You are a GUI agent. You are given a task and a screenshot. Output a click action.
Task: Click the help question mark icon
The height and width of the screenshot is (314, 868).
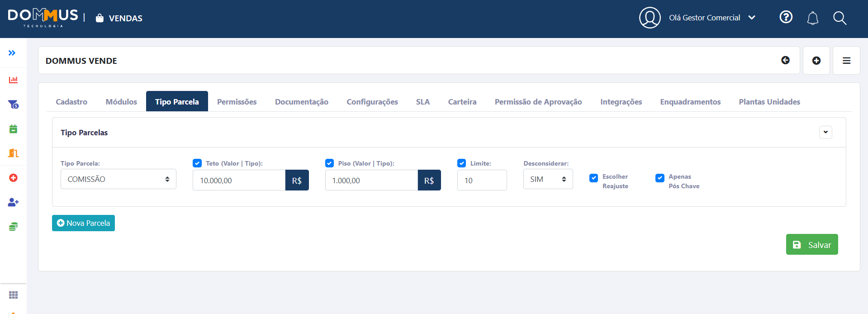tap(786, 17)
